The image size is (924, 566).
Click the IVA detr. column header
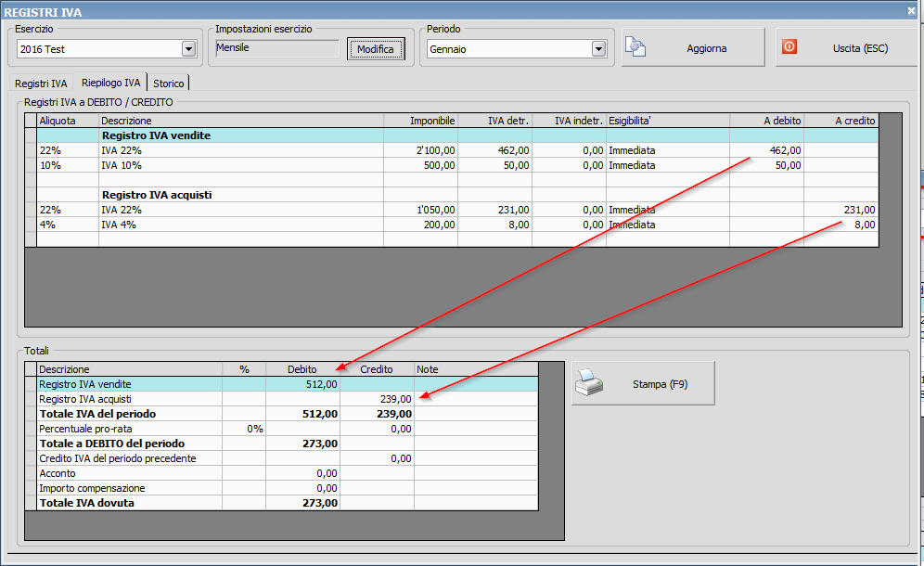point(495,121)
